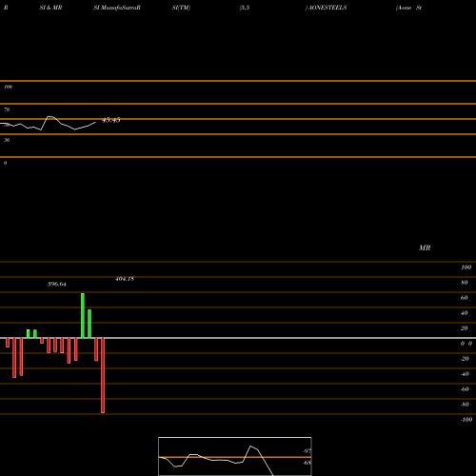Screen dimensions: 476x476
Task: Click the 'SI(TM)' header text
Action: click(x=181, y=8)
